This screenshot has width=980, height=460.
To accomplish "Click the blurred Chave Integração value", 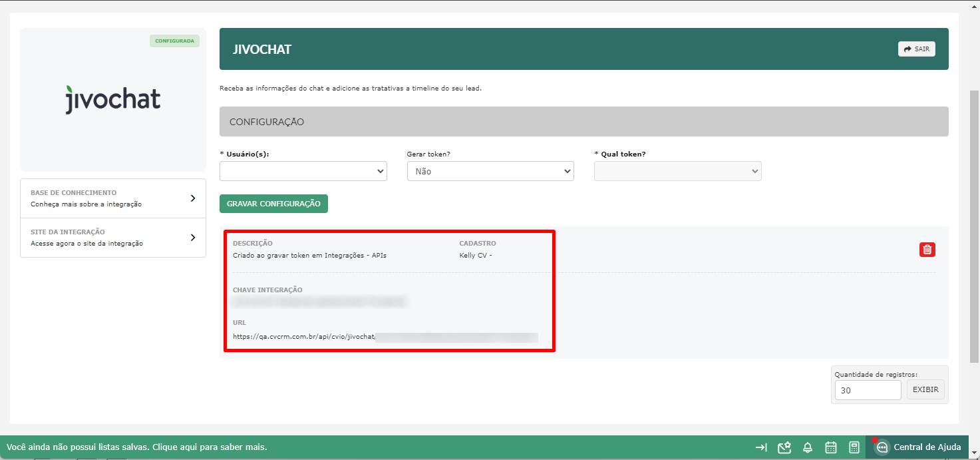I will [319, 302].
